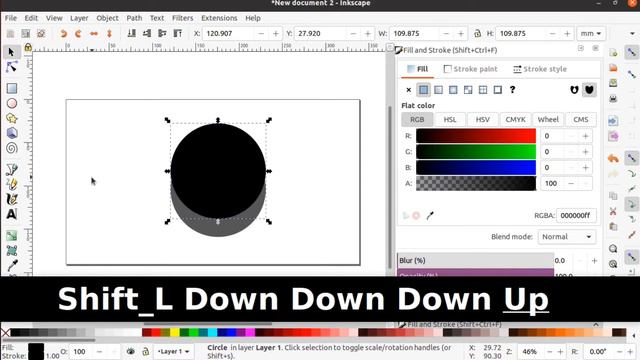Pick the 3D box tool
640x360 pixels.
[x=11, y=133]
